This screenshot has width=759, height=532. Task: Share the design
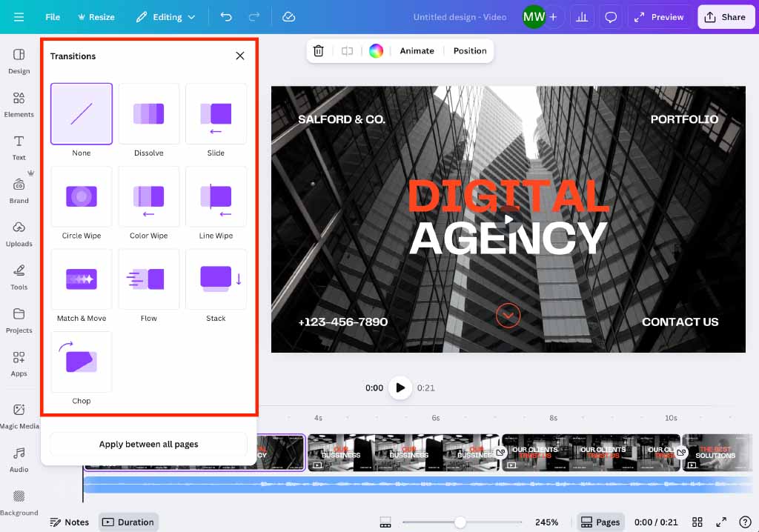pos(726,16)
